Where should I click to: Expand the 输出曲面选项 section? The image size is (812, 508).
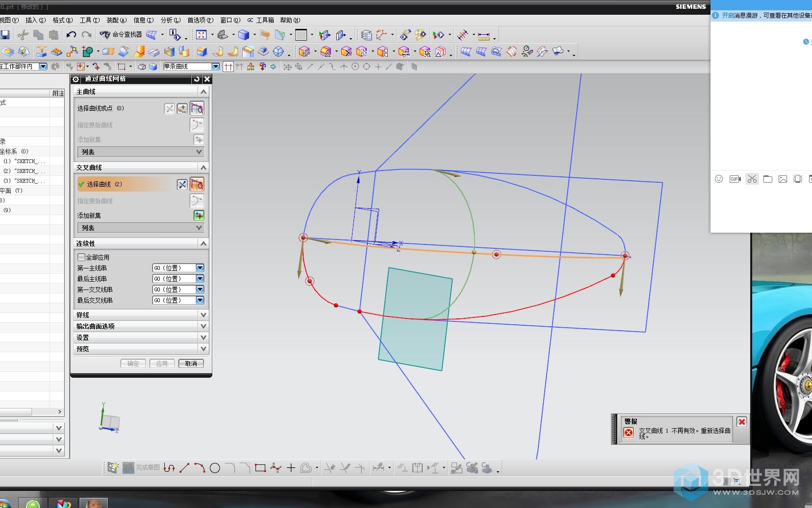(x=203, y=326)
